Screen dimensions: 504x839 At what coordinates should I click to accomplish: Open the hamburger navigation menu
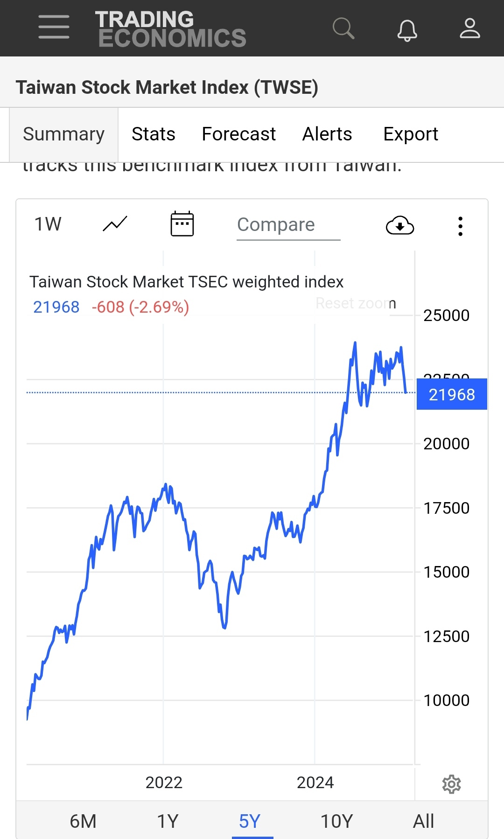point(54,27)
